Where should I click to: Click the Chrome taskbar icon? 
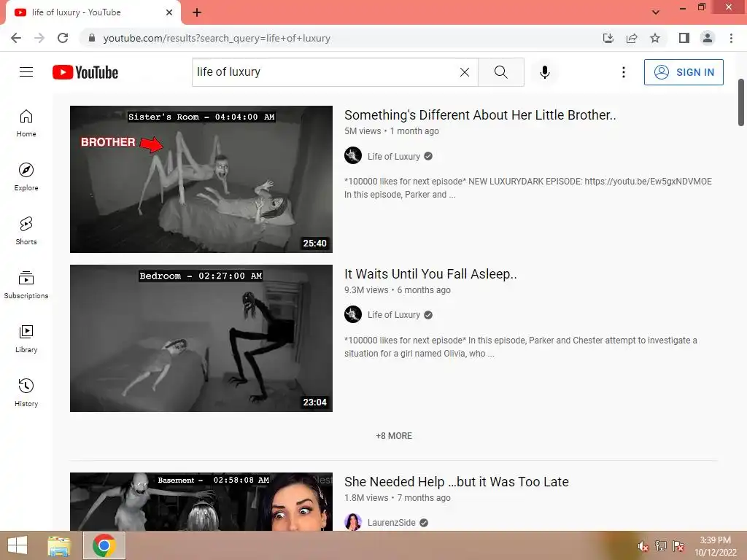point(104,545)
